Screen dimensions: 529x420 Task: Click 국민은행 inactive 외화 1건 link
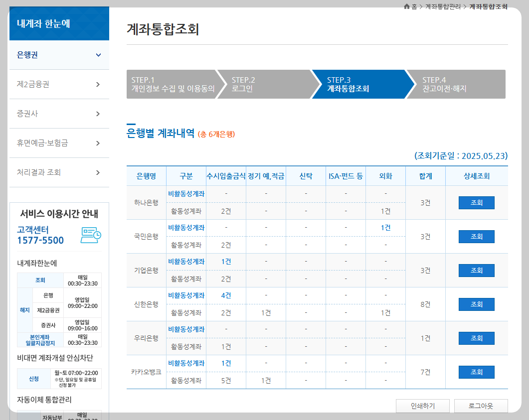click(x=385, y=228)
